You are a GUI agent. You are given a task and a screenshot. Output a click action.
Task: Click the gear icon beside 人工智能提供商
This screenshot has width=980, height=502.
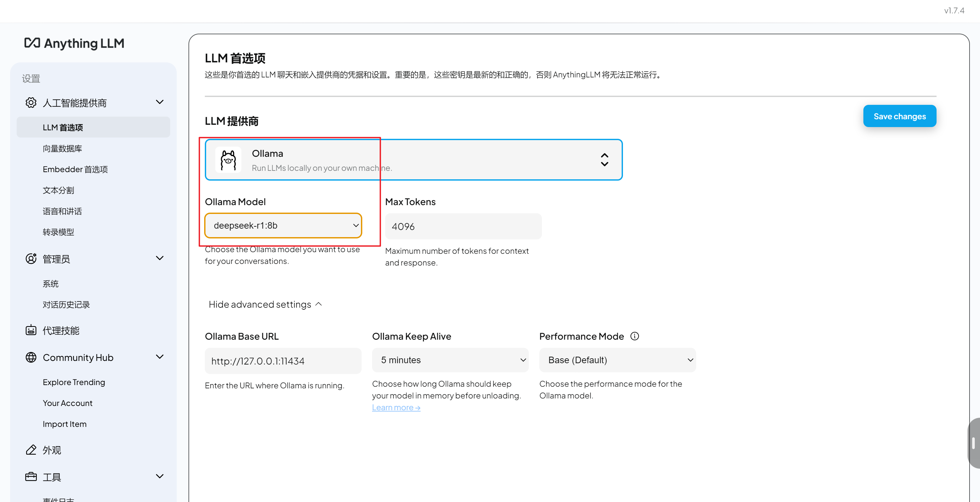coord(31,103)
